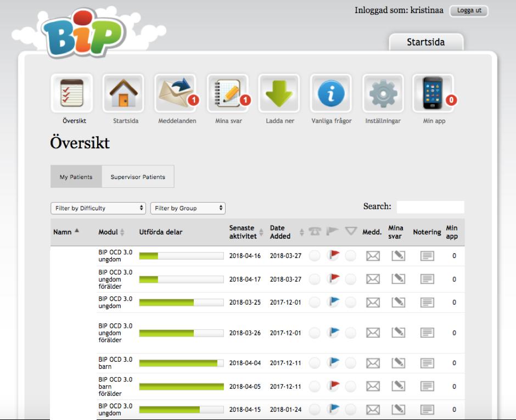The image size is (516, 420).
Task: Open the message envelope for the 2018-03-25 row
Action: click(x=373, y=303)
